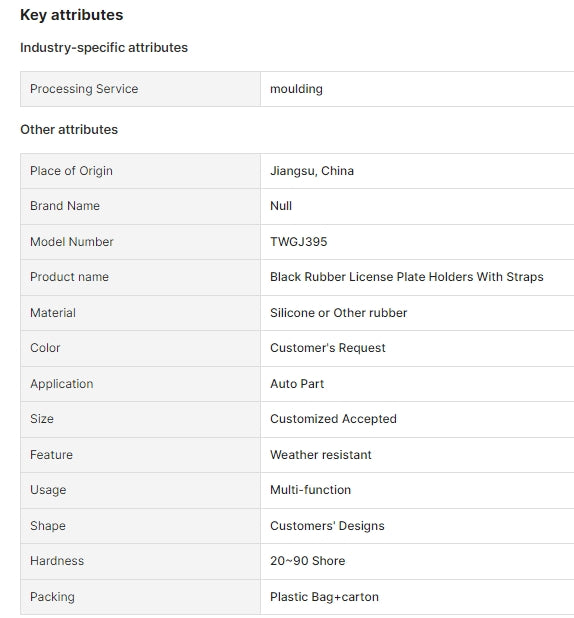Viewport: 574px width, 618px height.
Task: Click the Silicone or Other rubber value
Action: pyautogui.click(x=338, y=313)
